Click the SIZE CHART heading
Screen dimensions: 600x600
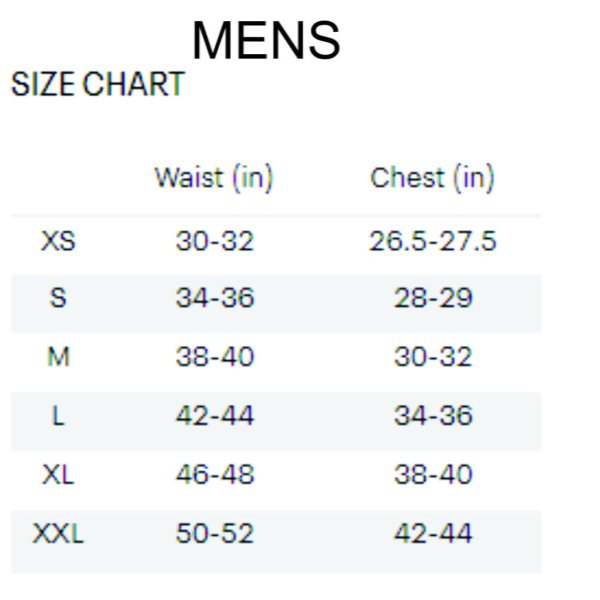coord(98,85)
